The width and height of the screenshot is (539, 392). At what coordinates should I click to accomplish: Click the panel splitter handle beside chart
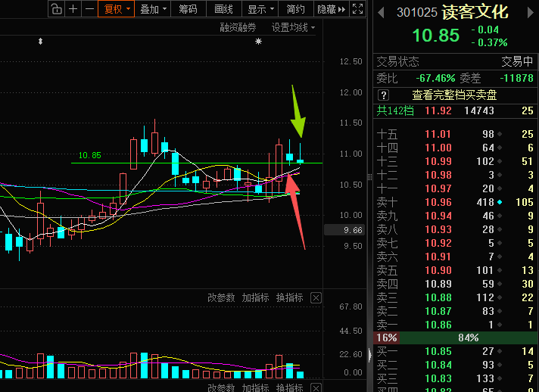[x=369, y=177]
